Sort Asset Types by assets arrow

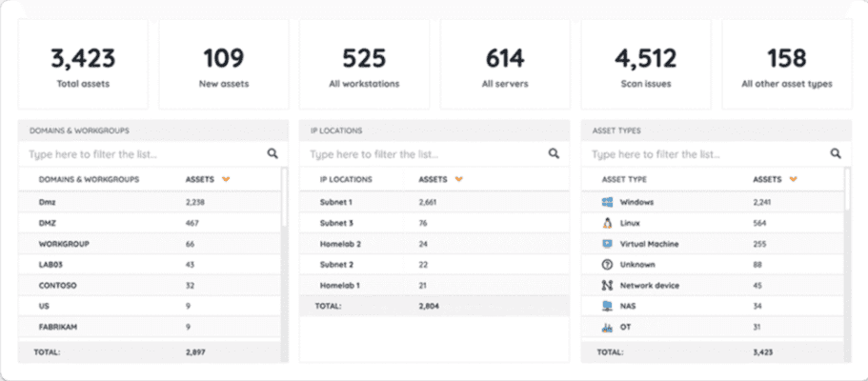pos(794,179)
